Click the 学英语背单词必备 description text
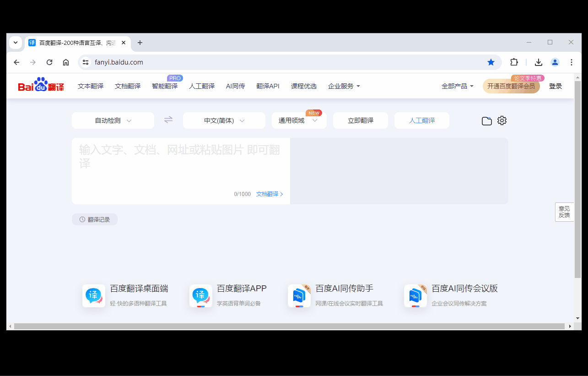Viewport: 588px width, 376px height. [239, 303]
